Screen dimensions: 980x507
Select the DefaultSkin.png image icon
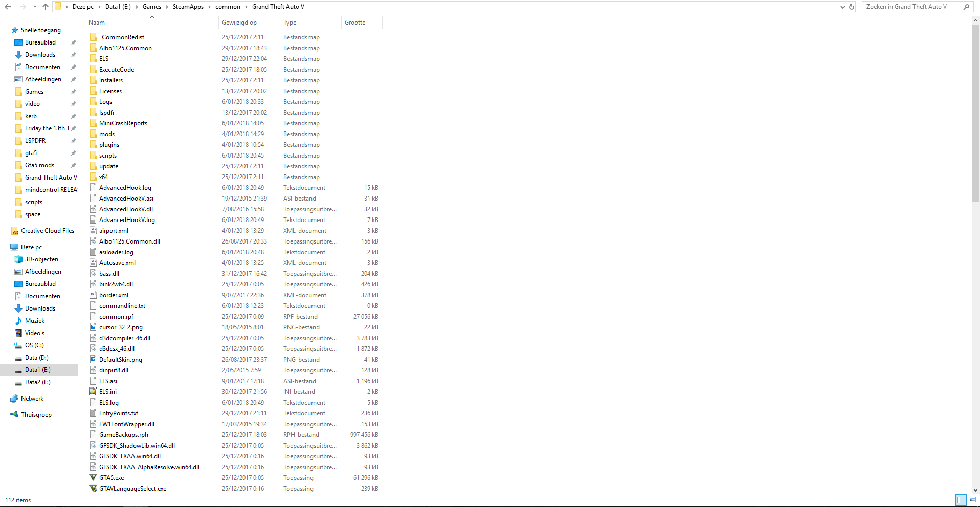tap(93, 359)
